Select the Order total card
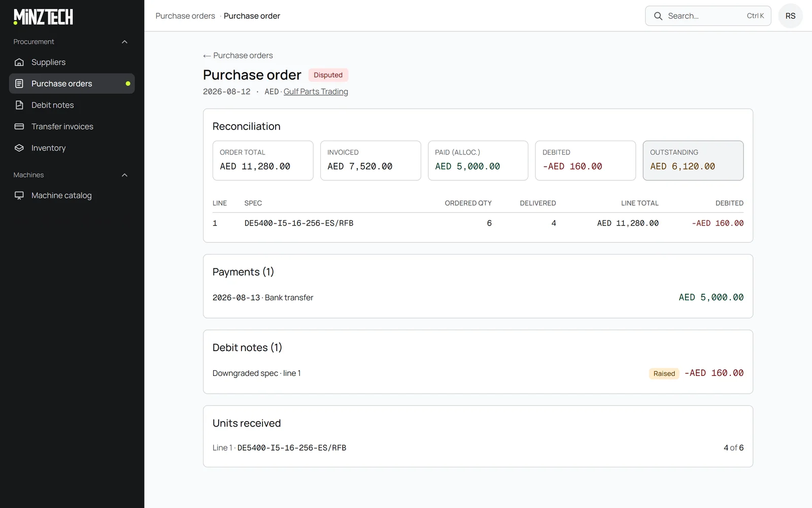 (263, 161)
